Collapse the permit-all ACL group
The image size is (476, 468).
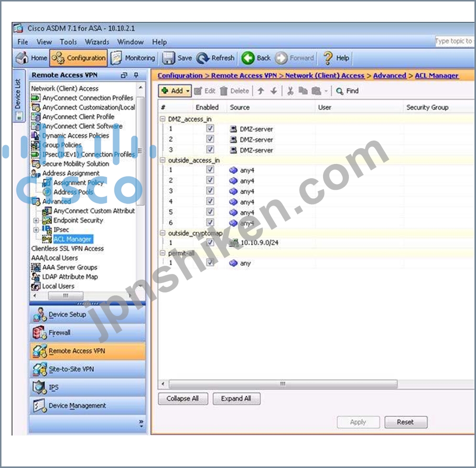coord(162,253)
